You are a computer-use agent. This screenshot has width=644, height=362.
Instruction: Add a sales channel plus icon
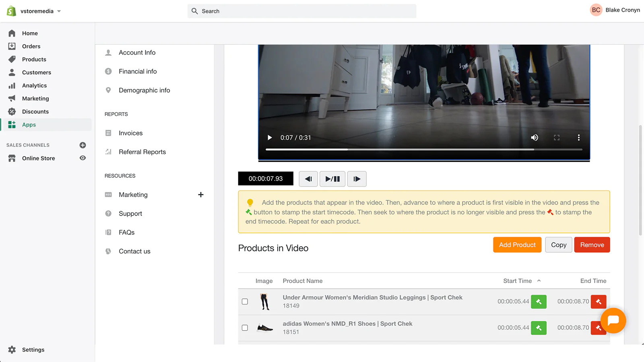(x=83, y=145)
